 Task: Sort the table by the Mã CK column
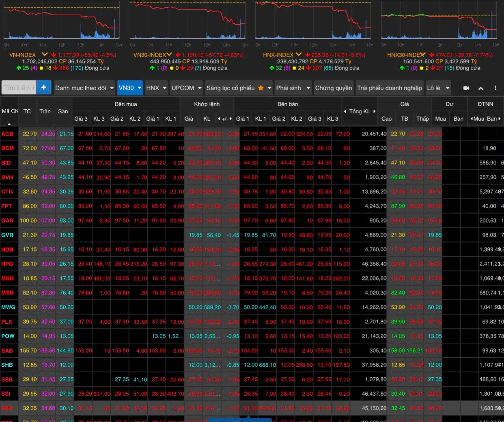point(10,111)
